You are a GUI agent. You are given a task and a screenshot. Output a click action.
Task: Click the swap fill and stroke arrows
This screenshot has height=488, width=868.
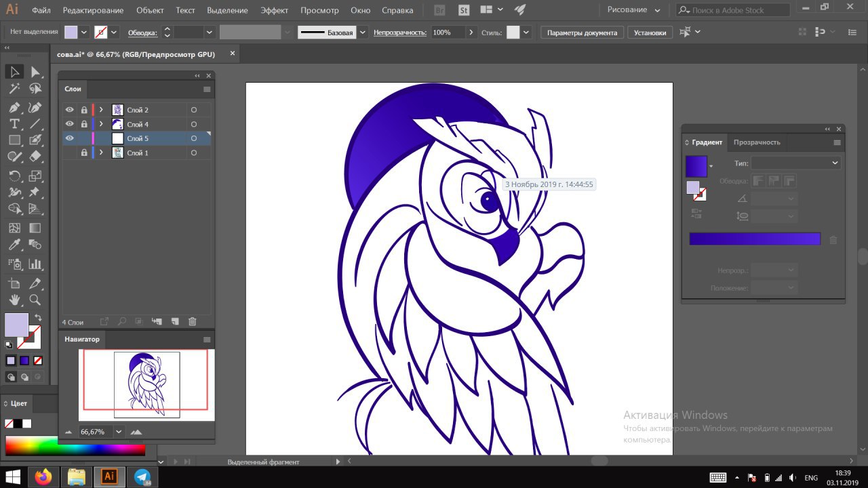coord(38,317)
